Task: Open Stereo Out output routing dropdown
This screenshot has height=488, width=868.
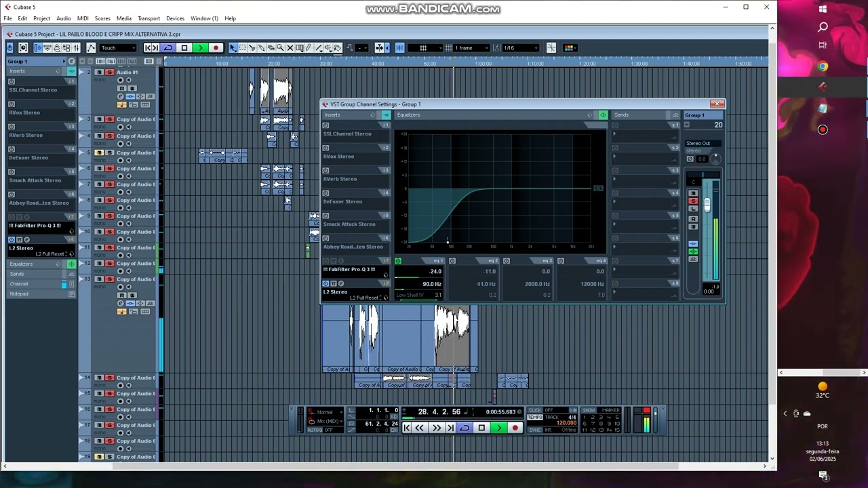Action: point(703,143)
